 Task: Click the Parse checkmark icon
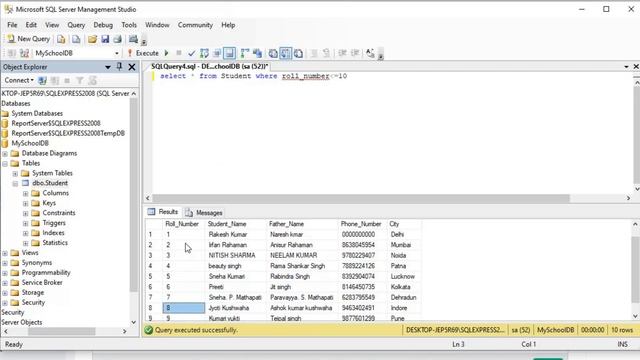pyautogui.click(x=191, y=53)
